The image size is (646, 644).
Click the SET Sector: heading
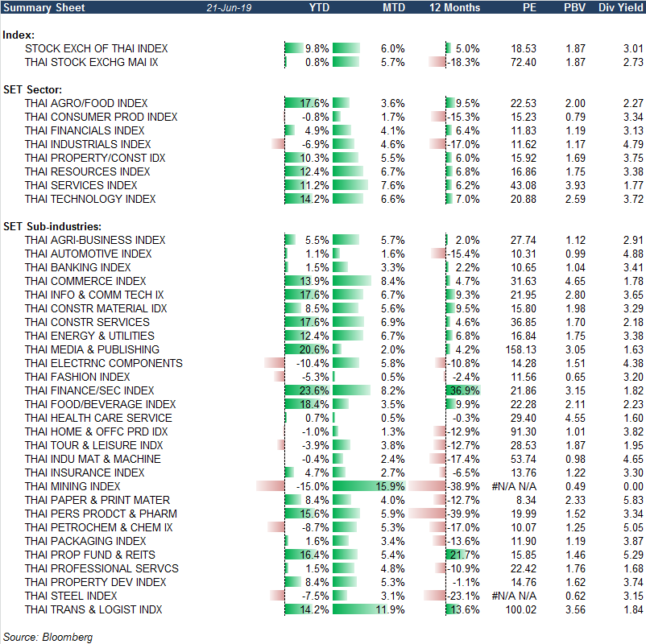[32, 90]
